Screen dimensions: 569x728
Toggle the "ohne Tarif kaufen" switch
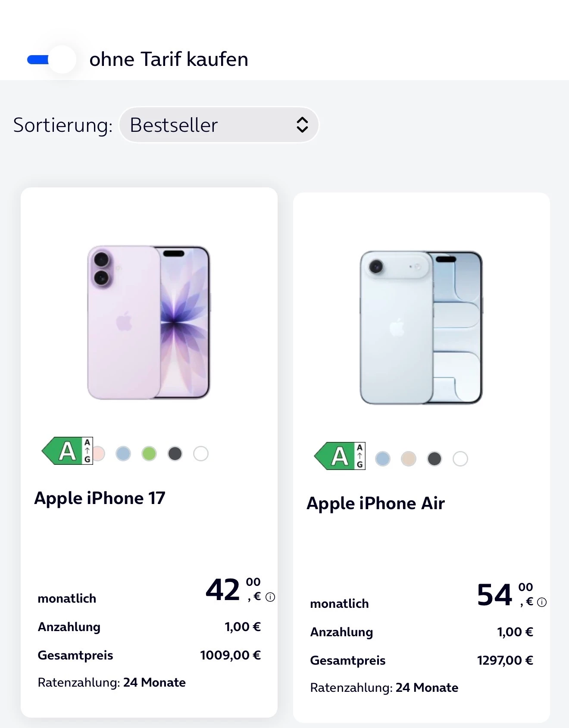51,59
